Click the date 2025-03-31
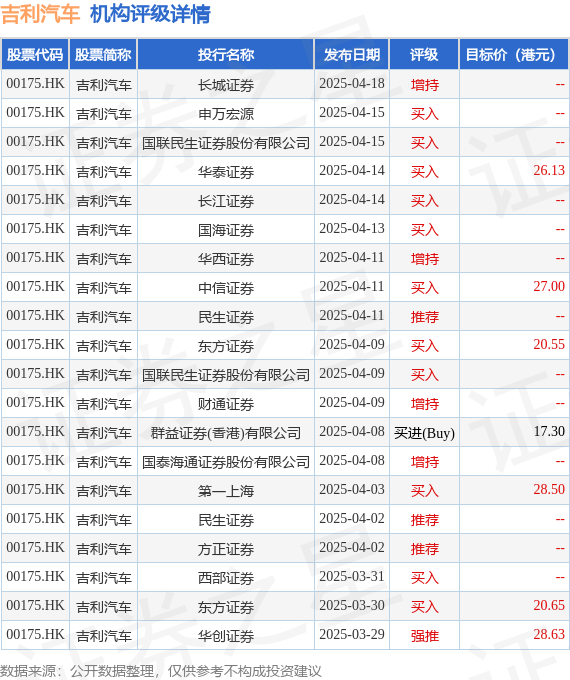Screen dimensions: 570x680 [x=352, y=576]
